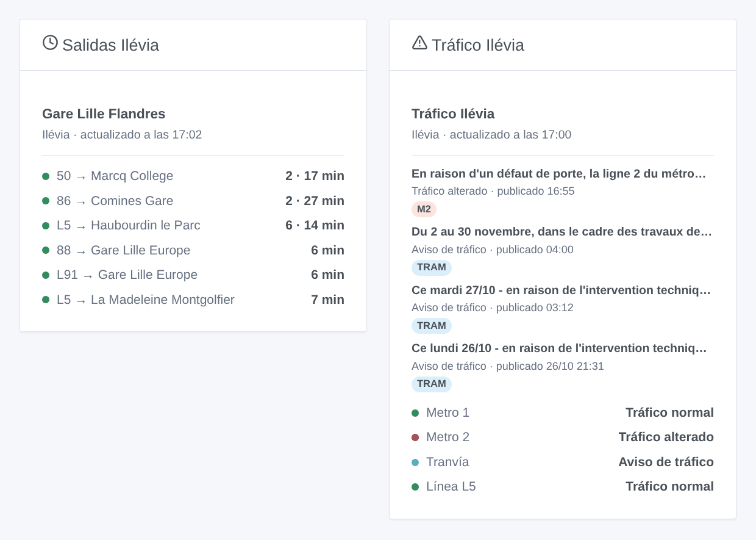The image size is (756, 540).
Task: Click the '6 · 14 min' waiting time
Action: (x=315, y=226)
